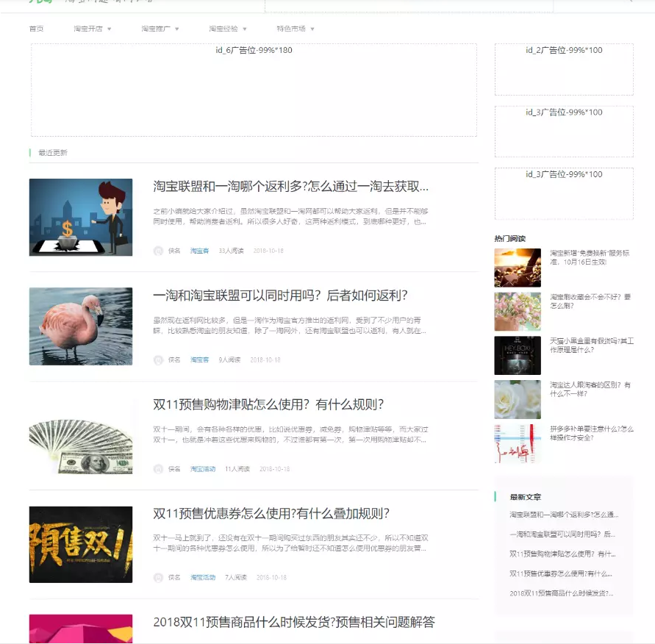
Task: Click the 最近更新 section heading
Action: coord(53,152)
